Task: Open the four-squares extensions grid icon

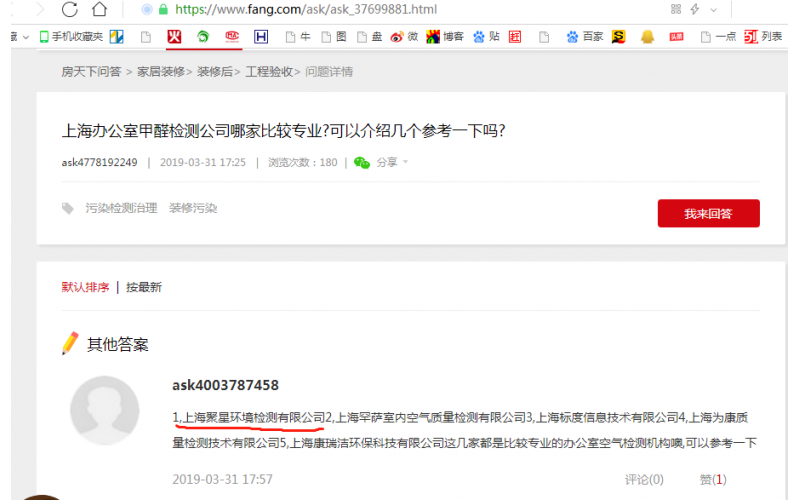Action: coord(676,9)
